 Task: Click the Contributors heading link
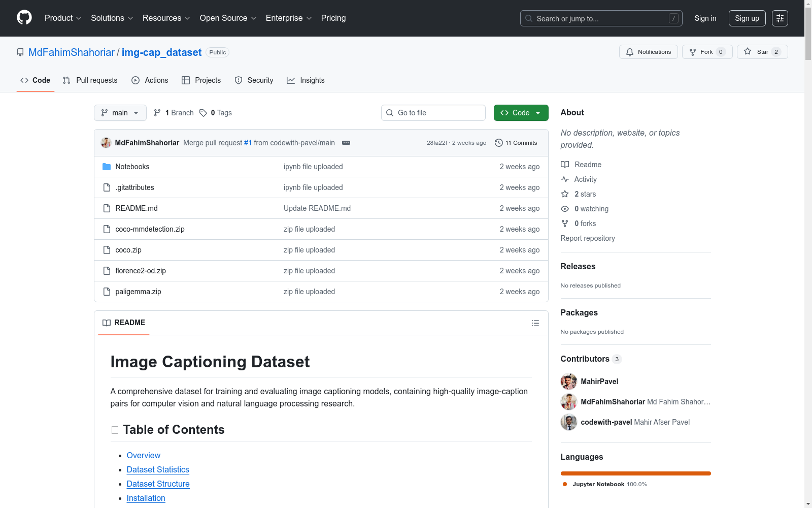tap(585, 359)
